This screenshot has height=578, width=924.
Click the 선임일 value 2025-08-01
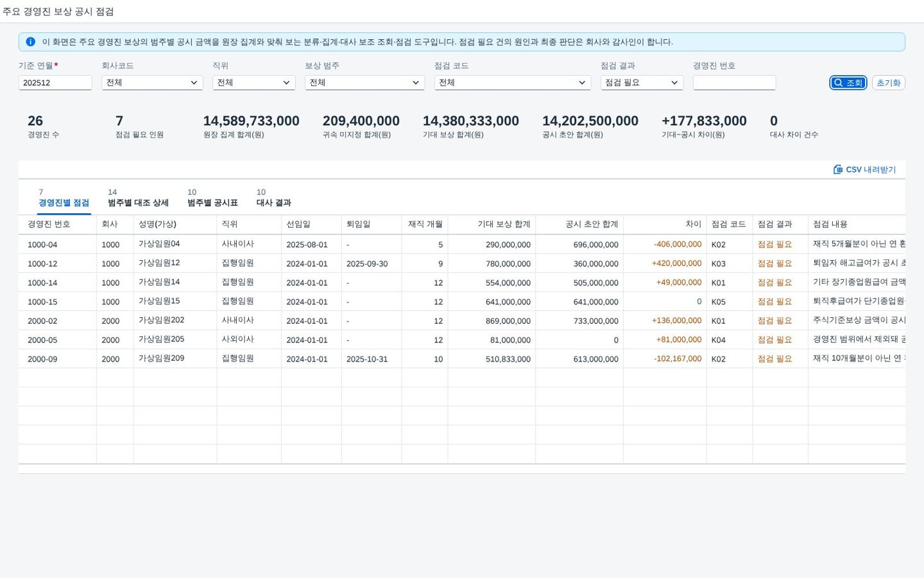[x=307, y=245]
